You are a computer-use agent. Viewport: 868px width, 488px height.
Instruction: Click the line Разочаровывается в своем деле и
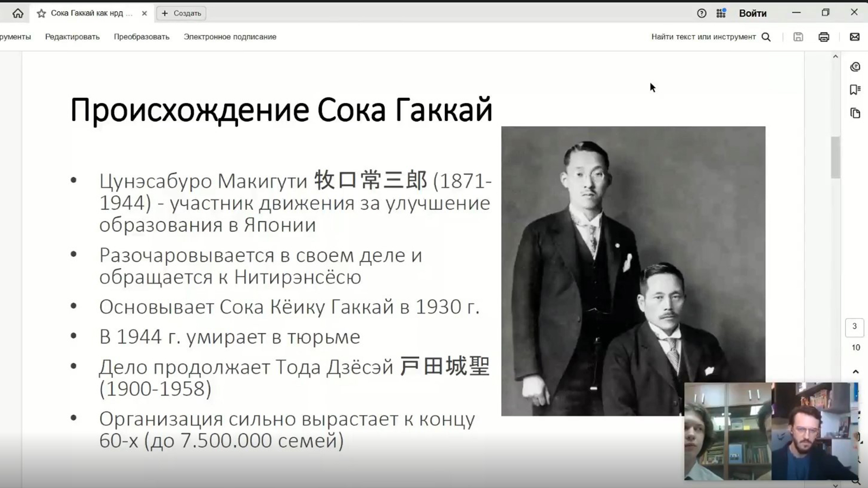coord(261,255)
